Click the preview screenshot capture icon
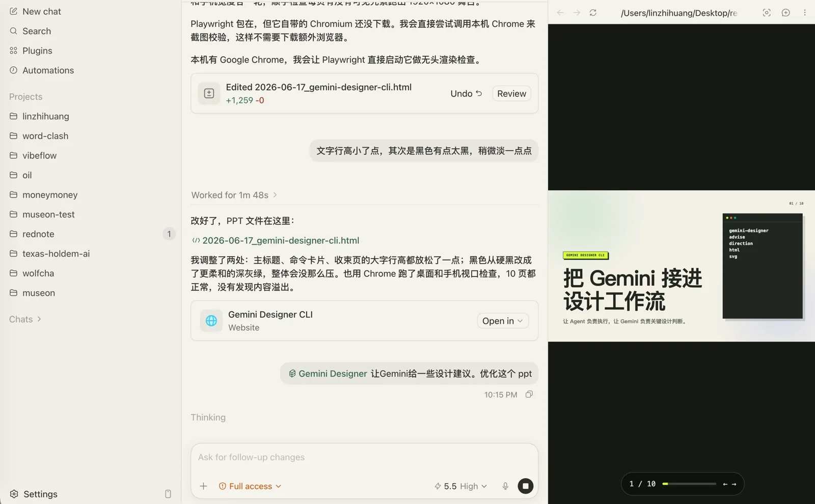815x504 pixels. pyautogui.click(x=767, y=13)
